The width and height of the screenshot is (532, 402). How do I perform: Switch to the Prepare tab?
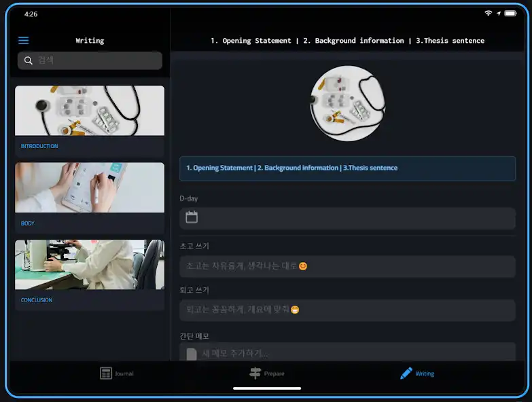[266, 373]
